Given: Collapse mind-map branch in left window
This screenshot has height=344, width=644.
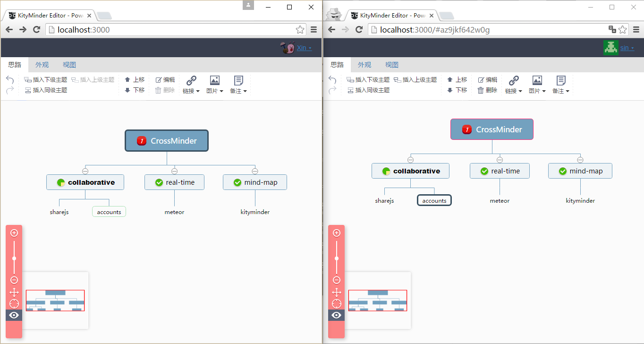Looking at the screenshot, I should pos(255,171).
